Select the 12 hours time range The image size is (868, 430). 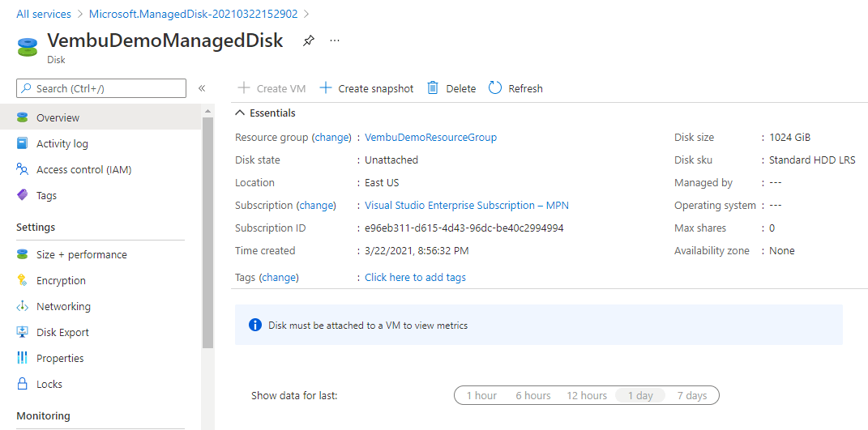click(587, 396)
